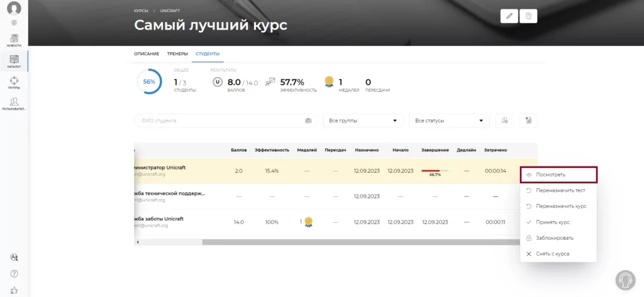Click the gold medal in Служба заботы row
The width and height of the screenshot is (644, 297).
308,222
